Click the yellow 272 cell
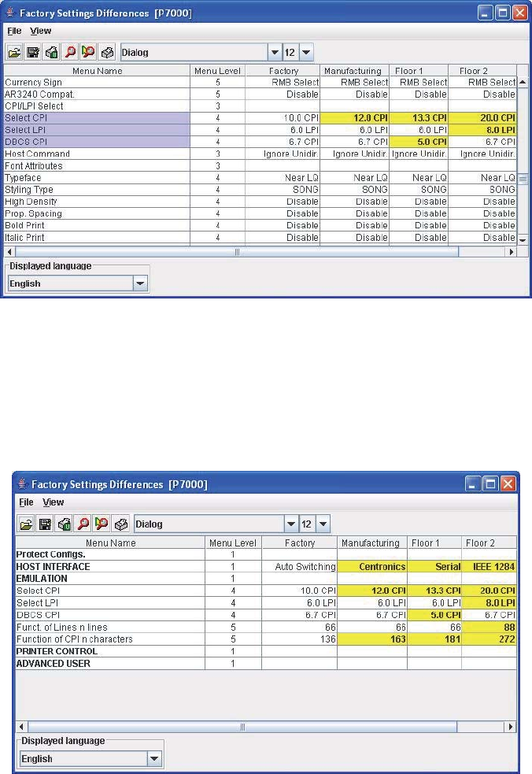The image size is (532, 774). 489,639
